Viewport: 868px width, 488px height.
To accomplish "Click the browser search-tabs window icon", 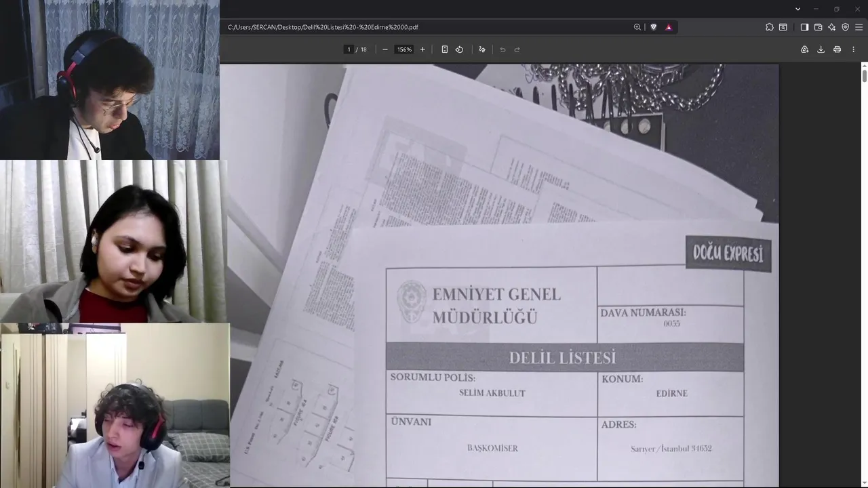I will point(783,27).
